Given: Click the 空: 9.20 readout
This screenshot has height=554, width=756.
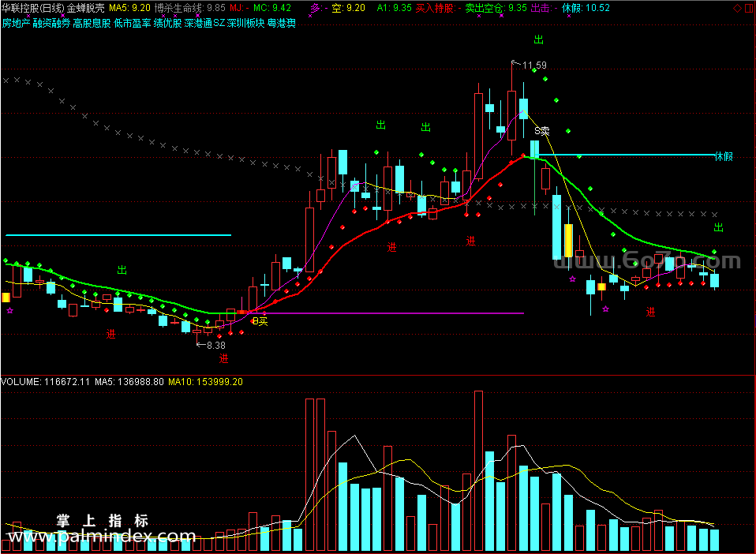Looking at the screenshot, I should coord(348,8).
